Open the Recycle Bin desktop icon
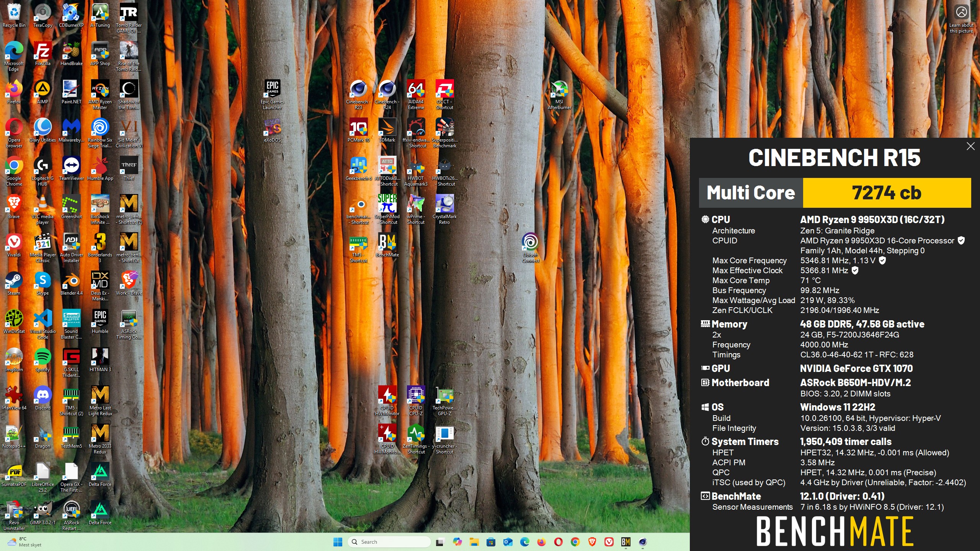Image resolution: width=980 pixels, height=551 pixels. [x=14, y=15]
